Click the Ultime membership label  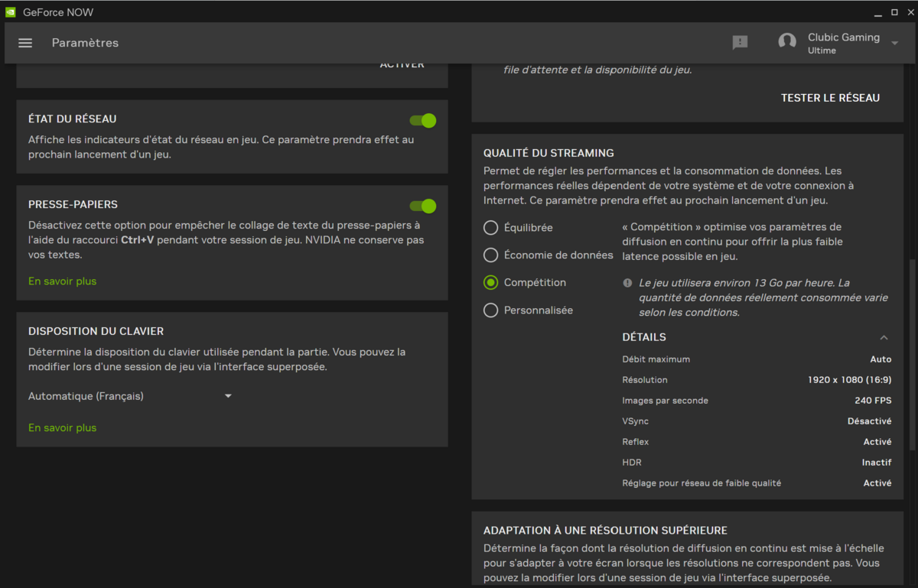point(822,51)
